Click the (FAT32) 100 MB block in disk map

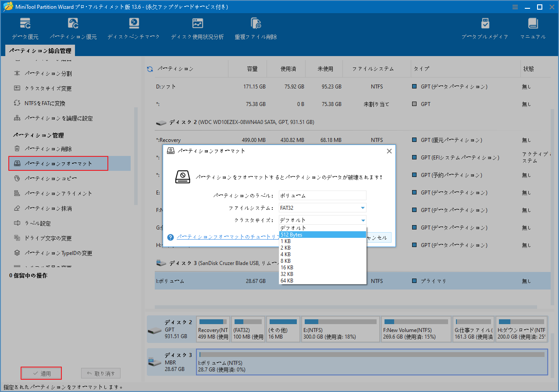248,329
